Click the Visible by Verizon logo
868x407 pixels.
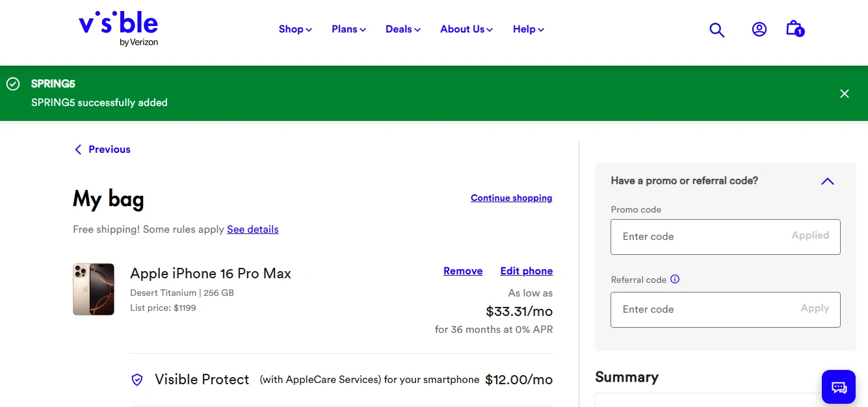point(118,29)
